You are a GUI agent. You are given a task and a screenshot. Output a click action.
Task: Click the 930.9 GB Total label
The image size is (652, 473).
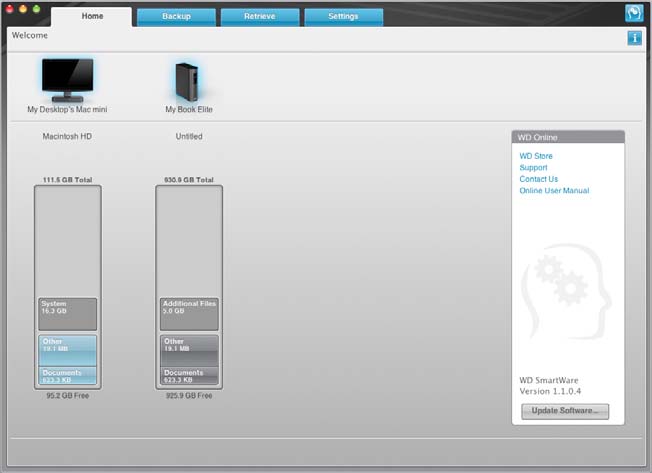pos(189,180)
